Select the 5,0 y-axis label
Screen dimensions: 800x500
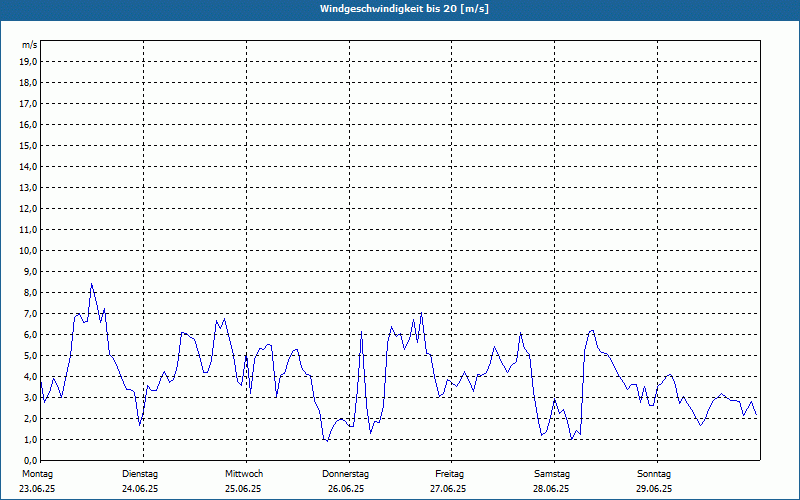pos(30,355)
